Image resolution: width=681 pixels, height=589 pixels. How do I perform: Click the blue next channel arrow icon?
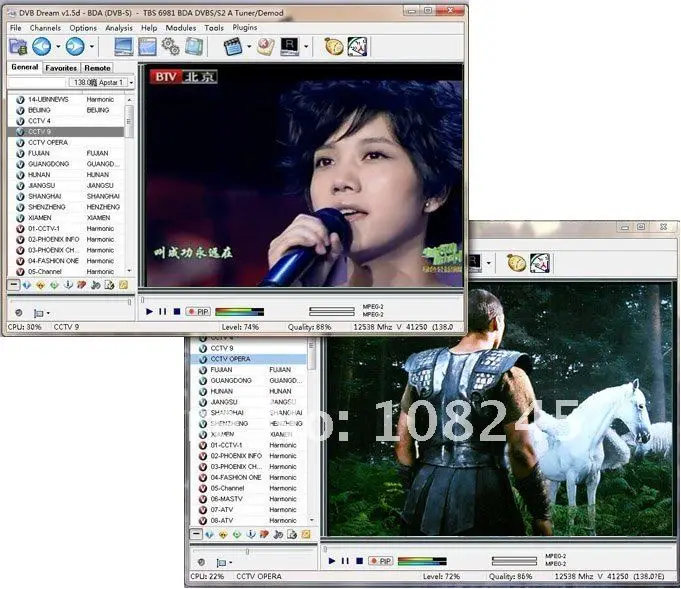tap(75, 46)
